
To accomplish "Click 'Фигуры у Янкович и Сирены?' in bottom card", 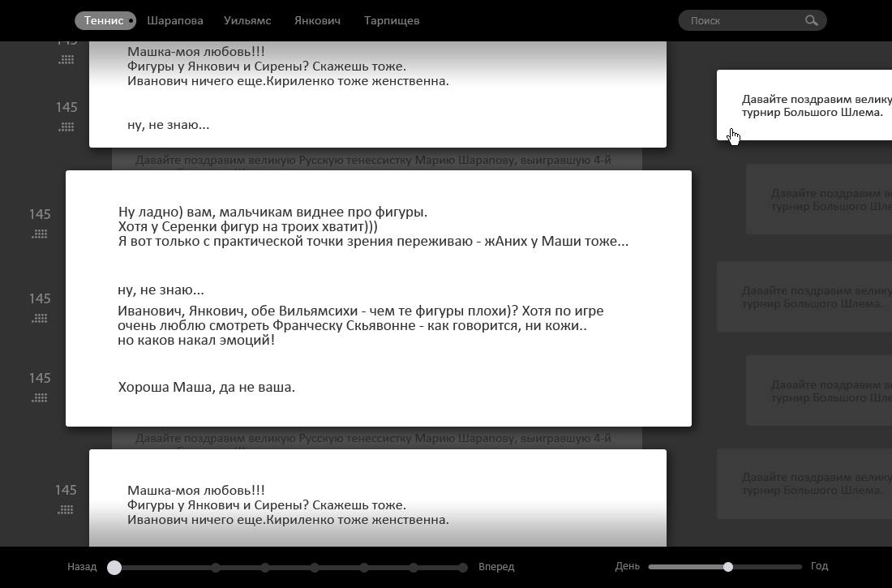I will (267, 505).
